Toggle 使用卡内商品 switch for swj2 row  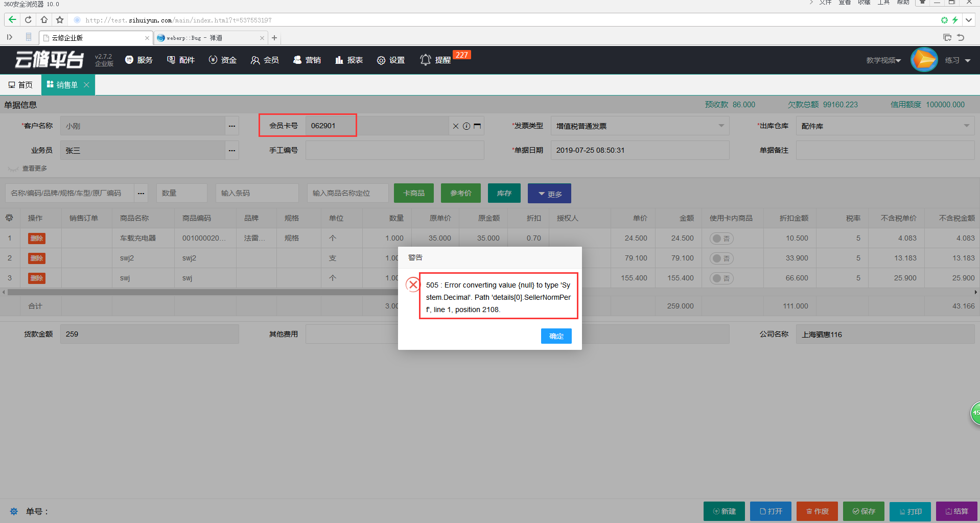click(721, 258)
